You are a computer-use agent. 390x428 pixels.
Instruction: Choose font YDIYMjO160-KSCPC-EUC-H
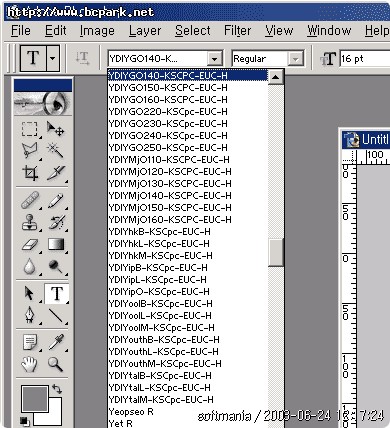click(x=187, y=220)
